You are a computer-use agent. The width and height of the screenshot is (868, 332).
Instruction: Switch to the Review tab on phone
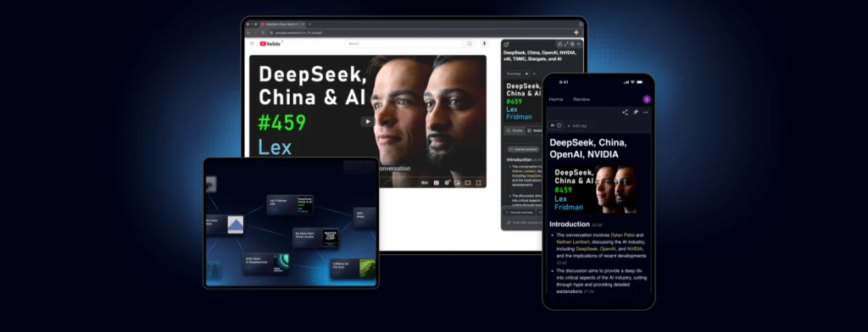(581, 99)
